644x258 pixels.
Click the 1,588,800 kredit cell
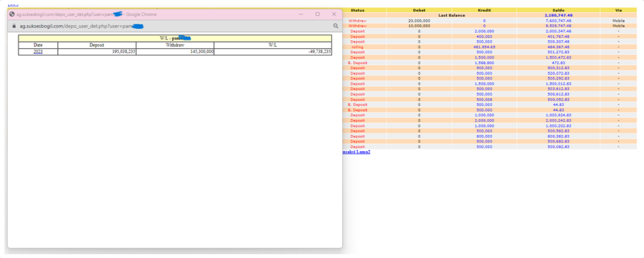[x=484, y=63]
